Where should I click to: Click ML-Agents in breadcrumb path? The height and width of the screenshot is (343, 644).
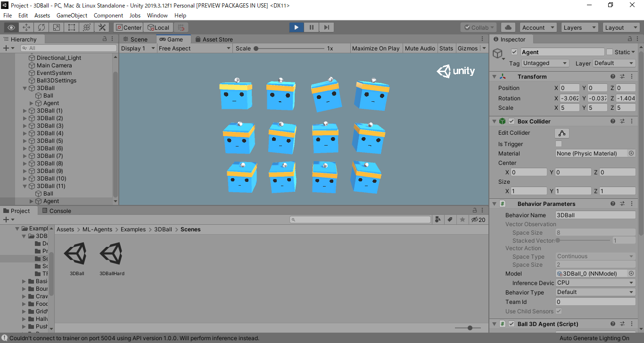point(98,229)
